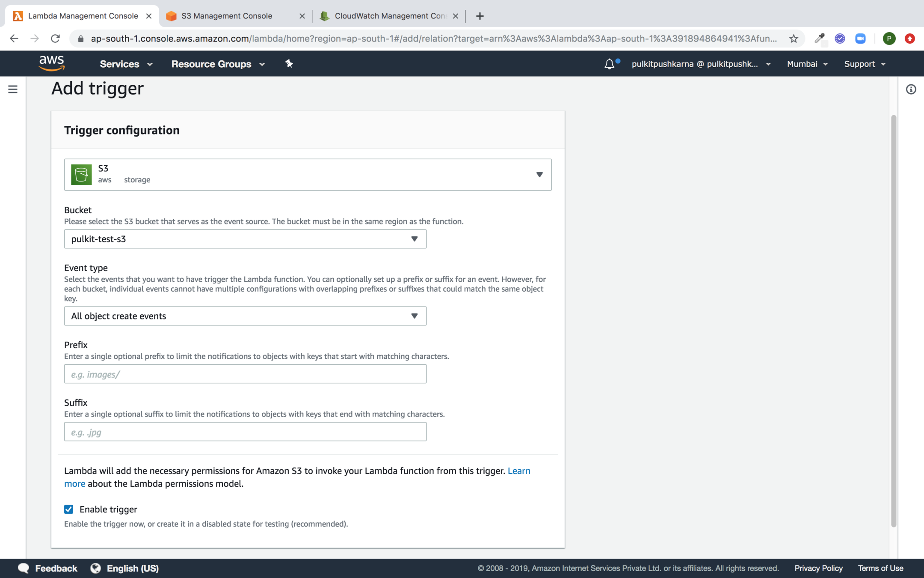Open the S3 trigger source dropdown
The height and width of the screenshot is (578, 924).
point(308,174)
